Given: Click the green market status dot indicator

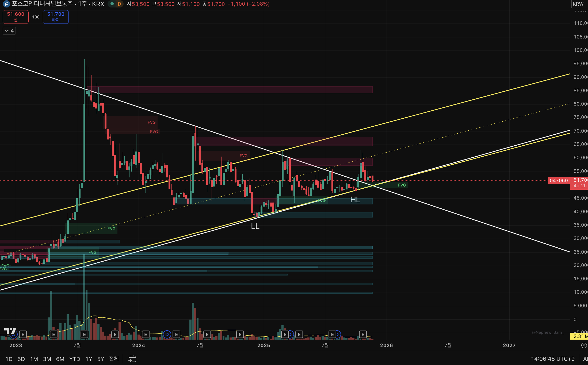Looking at the screenshot, I should pyautogui.click(x=112, y=4).
